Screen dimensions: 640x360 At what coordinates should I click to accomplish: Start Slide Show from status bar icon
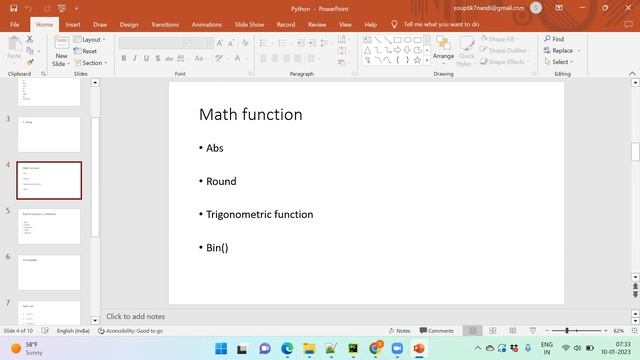[x=533, y=331]
